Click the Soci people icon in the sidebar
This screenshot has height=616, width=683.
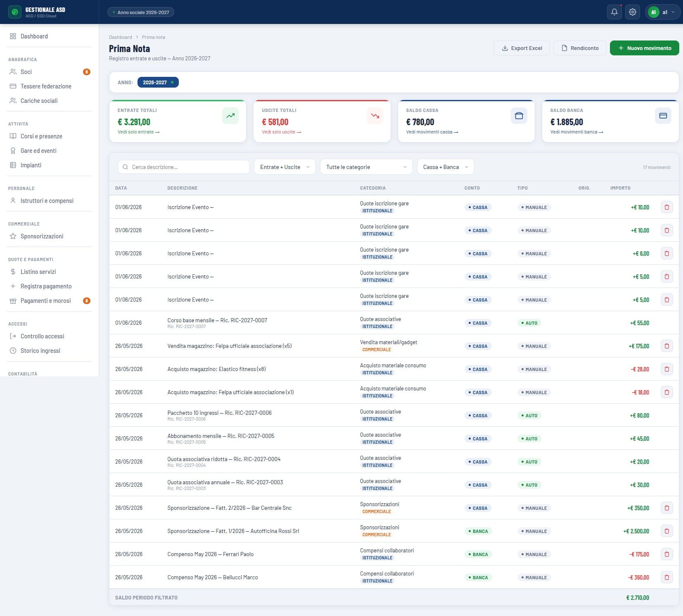tap(13, 71)
